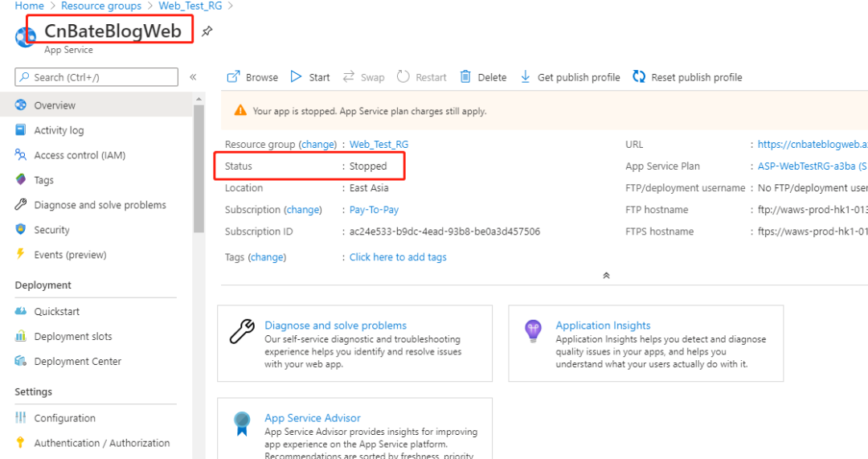Click the Swap arrows icon
The height and width of the screenshot is (459, 868).
coord(348,76)
